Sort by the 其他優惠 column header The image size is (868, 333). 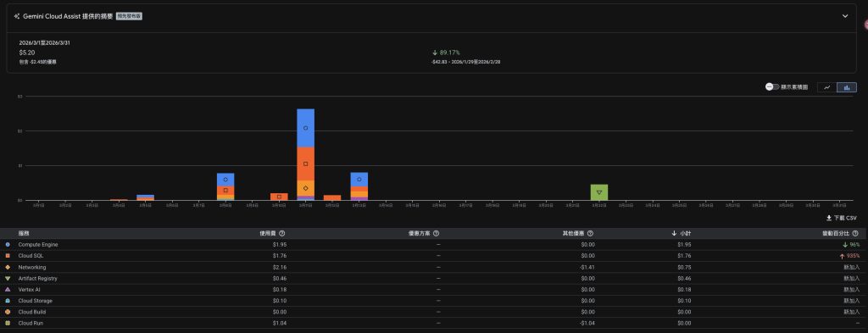click(574, 233)
